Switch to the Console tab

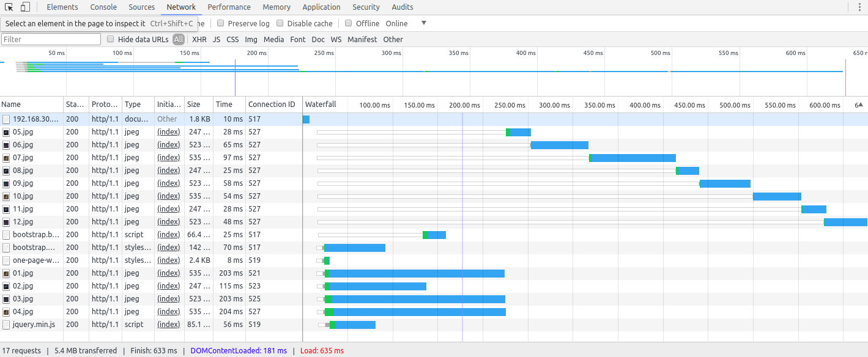(104, 7)
